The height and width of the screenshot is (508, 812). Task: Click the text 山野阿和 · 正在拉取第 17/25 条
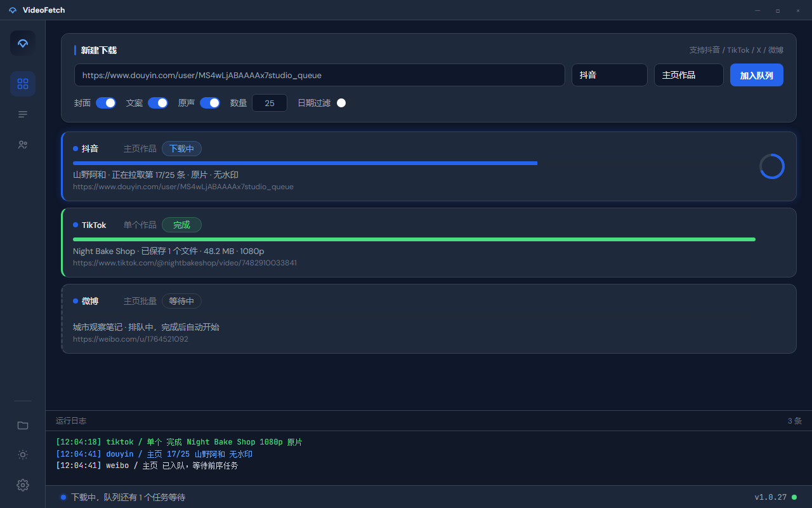coord(129,175)
